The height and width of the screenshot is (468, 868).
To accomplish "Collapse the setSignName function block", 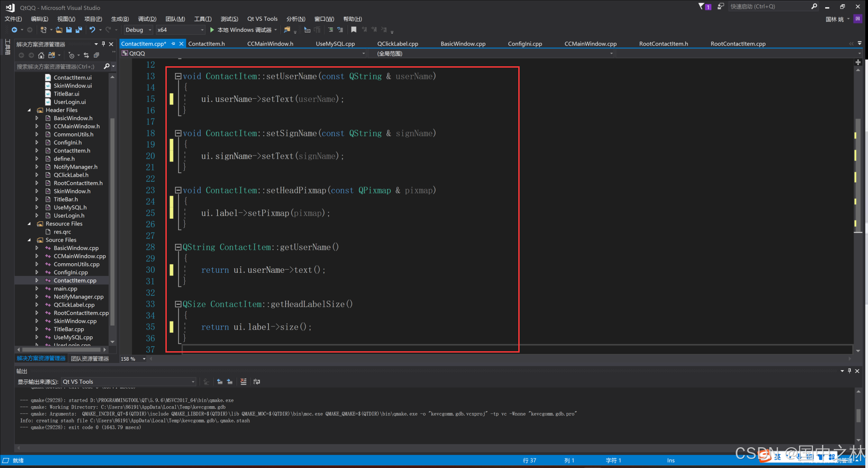I will (x=178, y=133).
